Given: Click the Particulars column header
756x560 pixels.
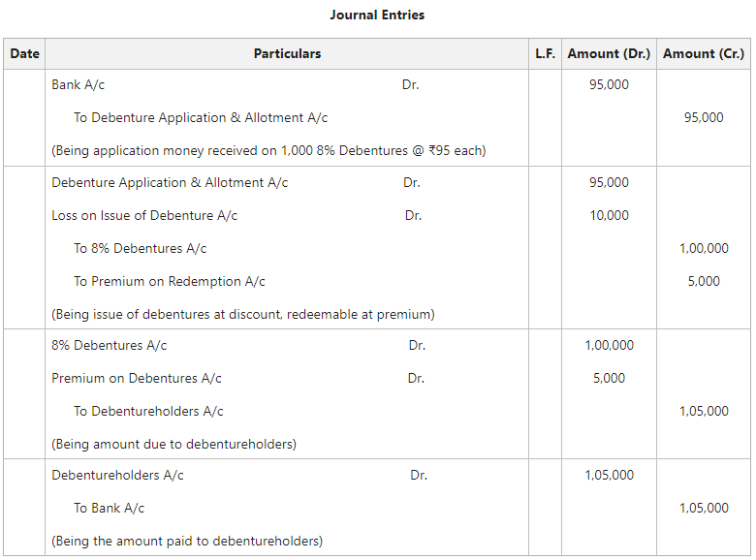Looking at the screenshot, I should [x=287, y=53].
